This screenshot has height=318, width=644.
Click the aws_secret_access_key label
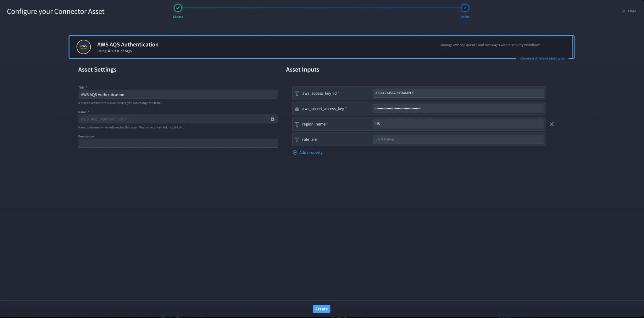[323, 109]
